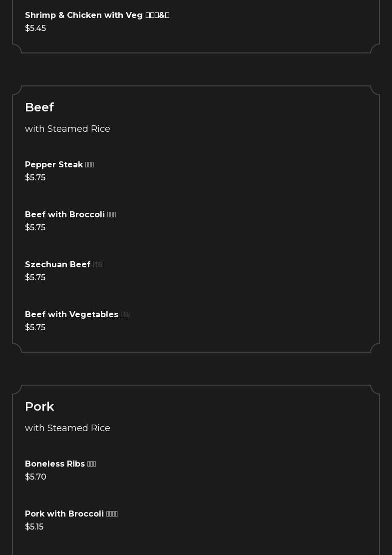Screen dimensions: 392x555
Task: Click the Beef section heading
Action: [x=39, y=107]
